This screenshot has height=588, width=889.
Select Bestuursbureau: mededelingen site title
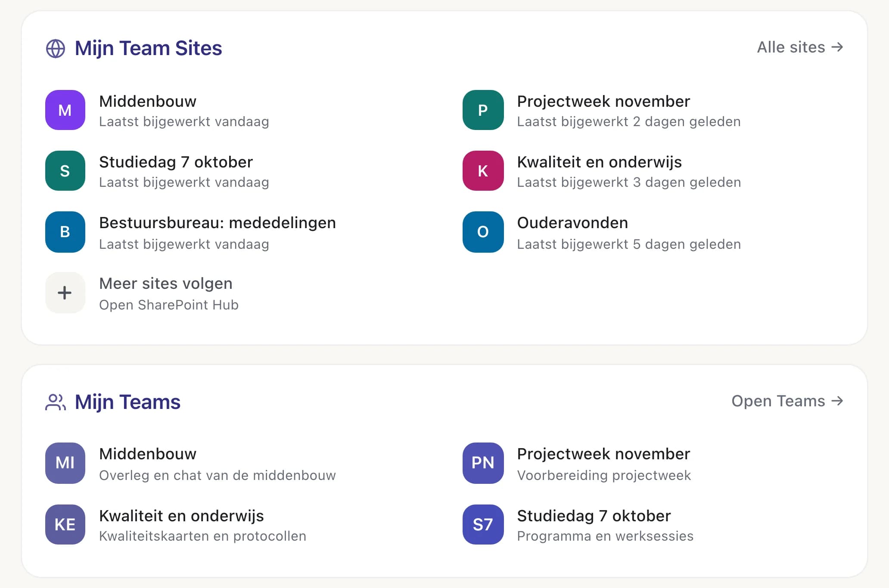(218, 223)
